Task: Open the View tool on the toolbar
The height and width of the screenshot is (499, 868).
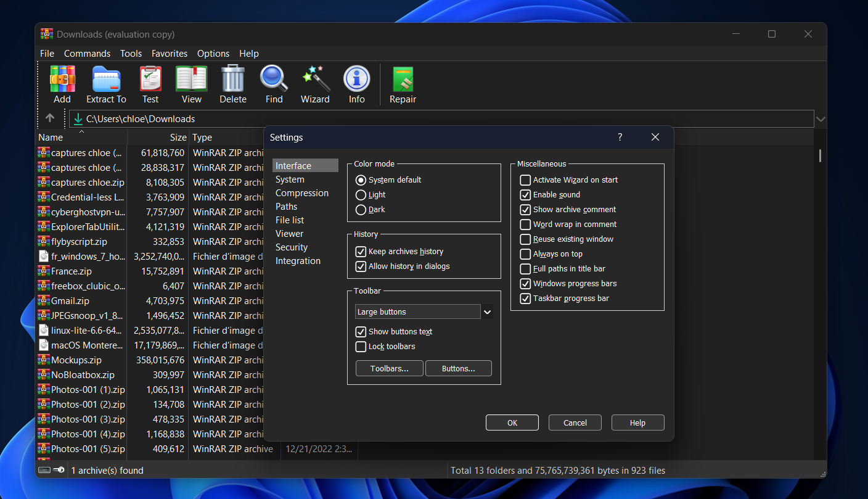Action: coord(191,83)
